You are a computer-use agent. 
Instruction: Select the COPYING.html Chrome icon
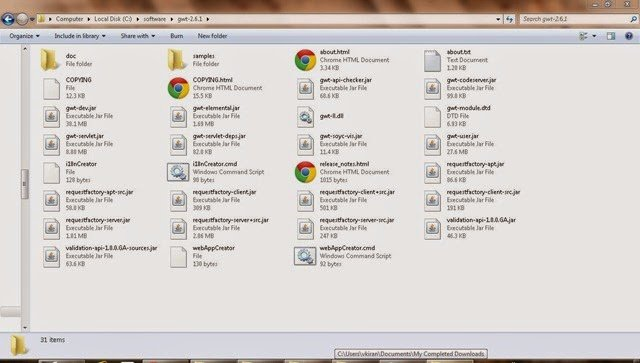(x=178, y=88)
